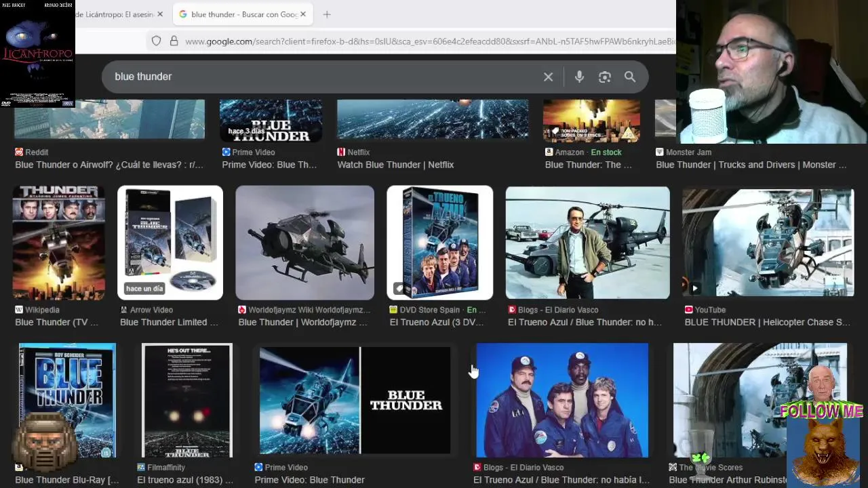
Task: Select the blue thunder Google search tab
Action: [x=241, y=14]
